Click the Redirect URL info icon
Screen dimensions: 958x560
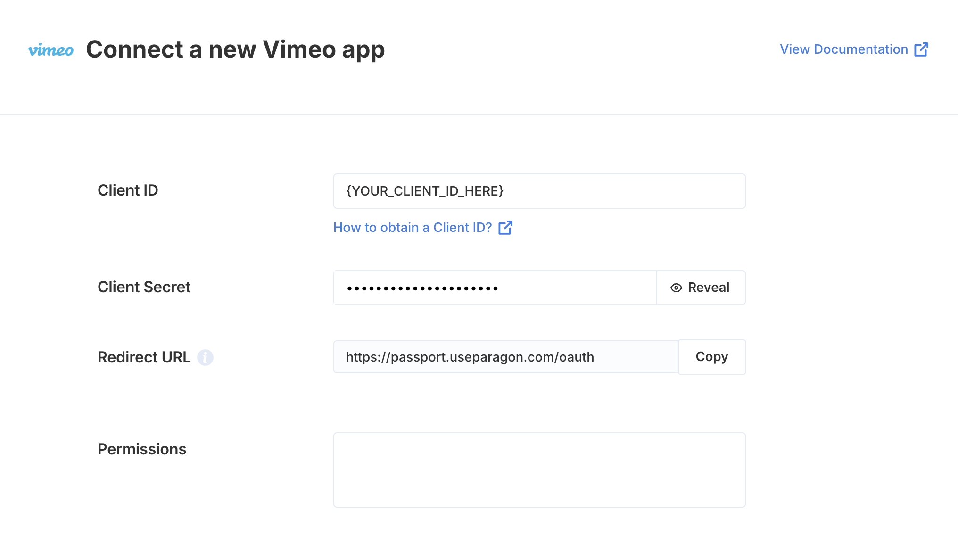click(x=205, y=357)
